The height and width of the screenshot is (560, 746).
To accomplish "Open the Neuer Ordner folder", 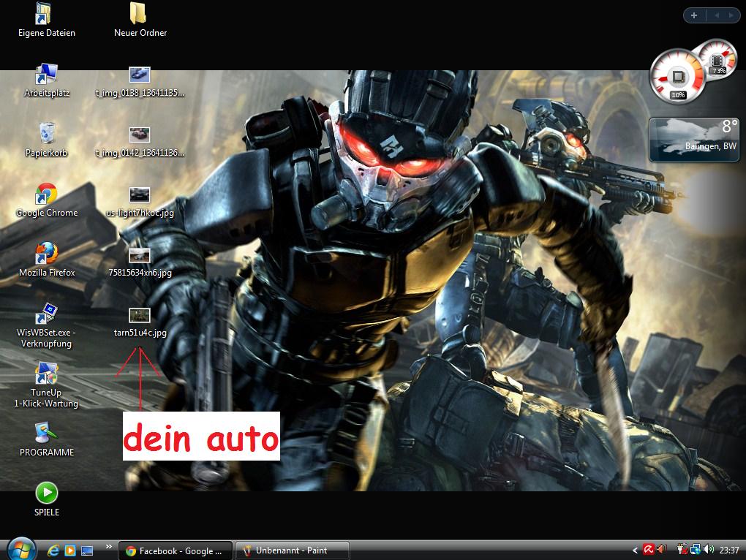I will coord(140,20).
